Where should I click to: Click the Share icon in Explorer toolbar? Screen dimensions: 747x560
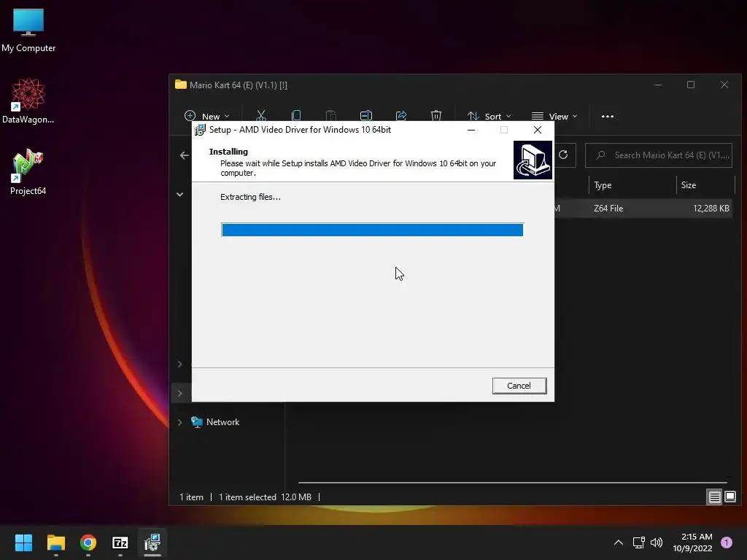[x=401, y=116]
